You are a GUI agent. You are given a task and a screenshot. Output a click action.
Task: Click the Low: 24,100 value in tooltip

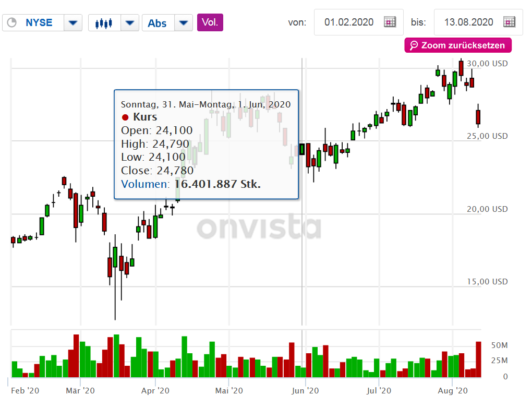click(x=153, y=157)
